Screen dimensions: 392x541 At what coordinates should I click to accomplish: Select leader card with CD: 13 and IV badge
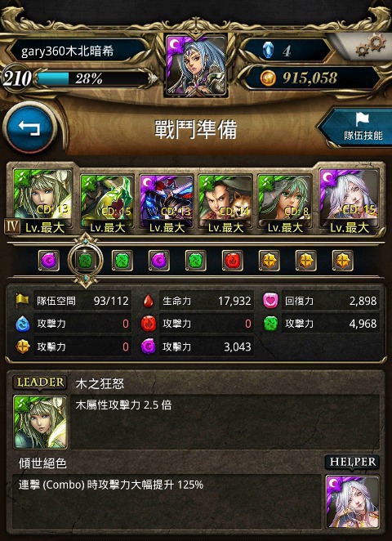click(42, 200)
